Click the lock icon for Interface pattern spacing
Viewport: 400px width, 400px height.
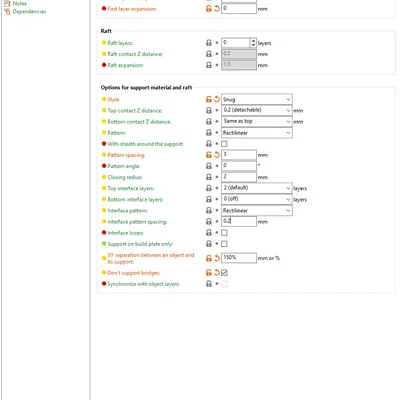click(x=209, y=221)
